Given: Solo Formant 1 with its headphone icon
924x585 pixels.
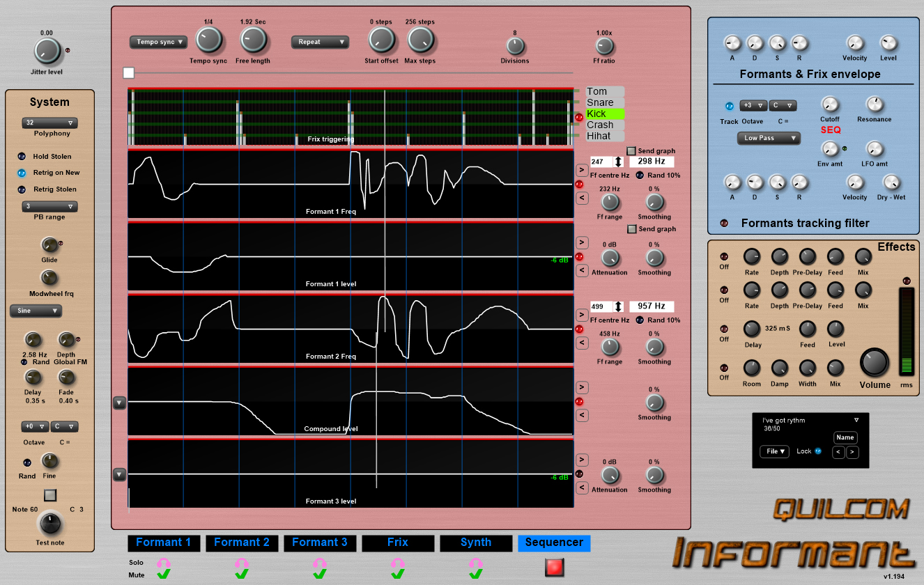Looking at the screenshot, I should coord(163,563).
